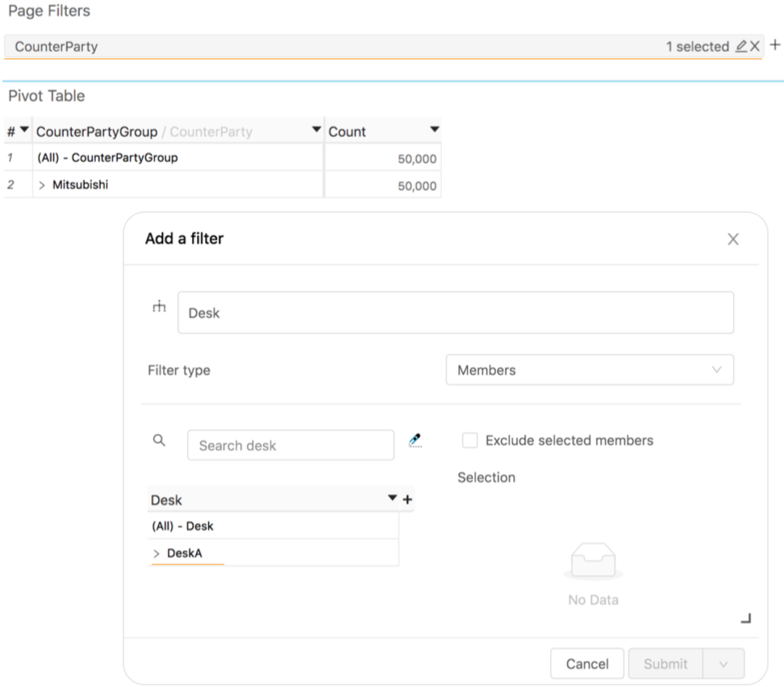Add a new page filter with plus icon
Screen dimensions: 784x687
(x=775, y=45)
